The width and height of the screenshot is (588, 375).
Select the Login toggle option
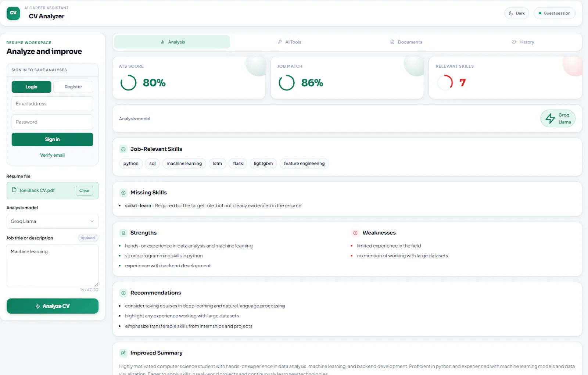[31, 87]
